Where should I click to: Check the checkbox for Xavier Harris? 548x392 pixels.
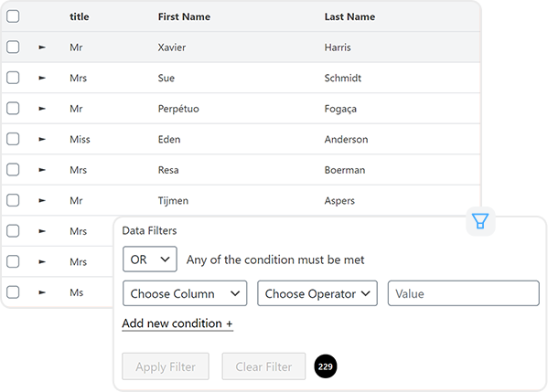coord(13,47)
